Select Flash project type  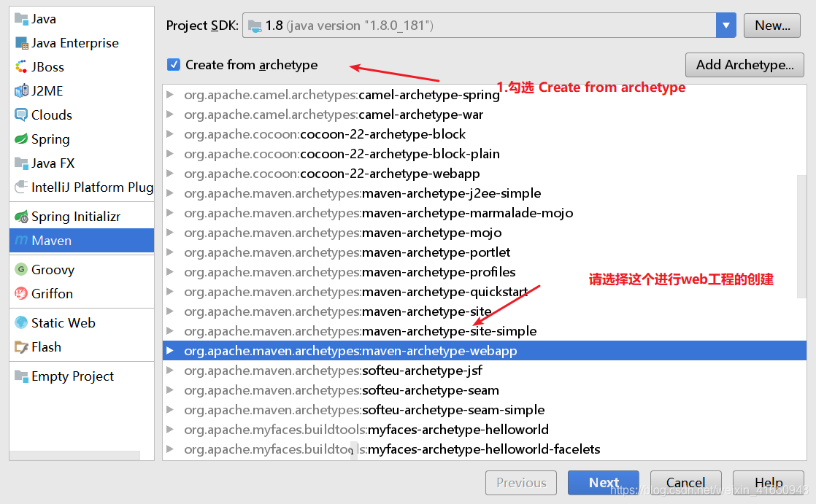(82, 347)
